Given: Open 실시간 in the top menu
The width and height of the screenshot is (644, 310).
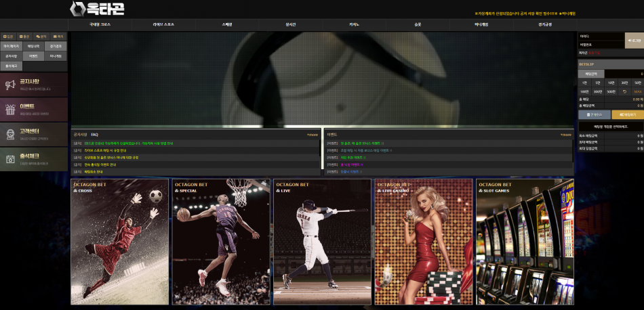Looking at the screenshot, I should (x=290, y=24).
